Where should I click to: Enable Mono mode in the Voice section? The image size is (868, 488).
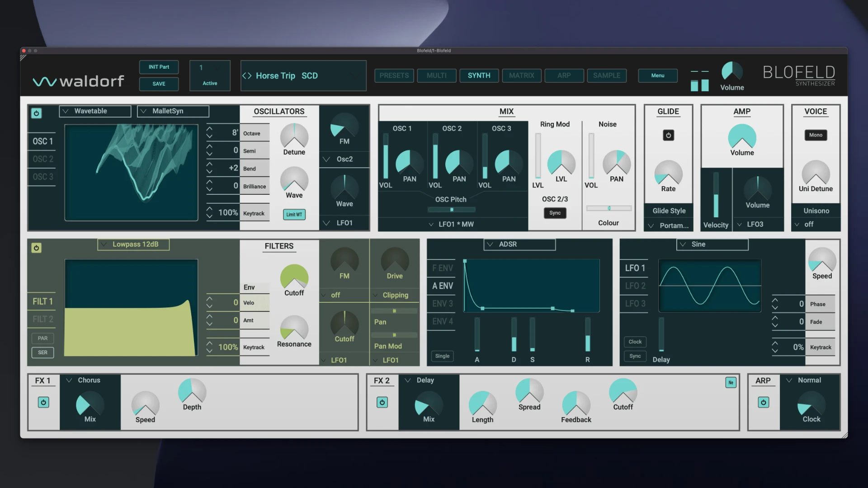(x=815, y=135)
